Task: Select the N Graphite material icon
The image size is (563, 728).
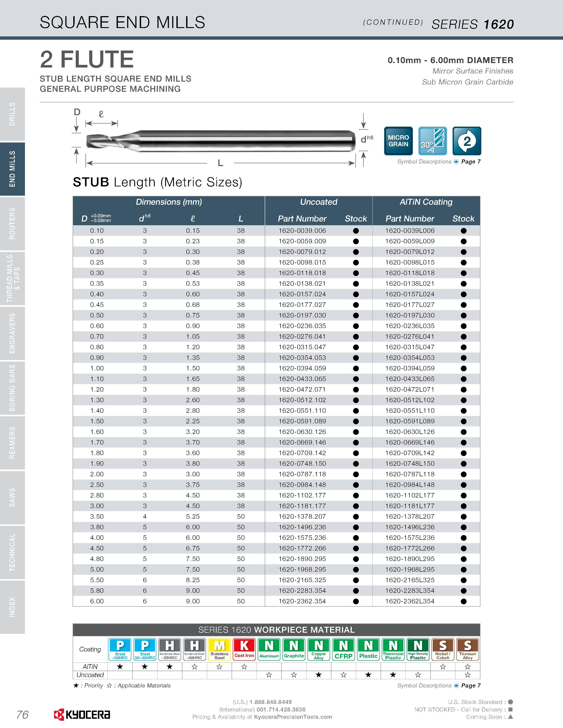Action: tap(294, 649)
